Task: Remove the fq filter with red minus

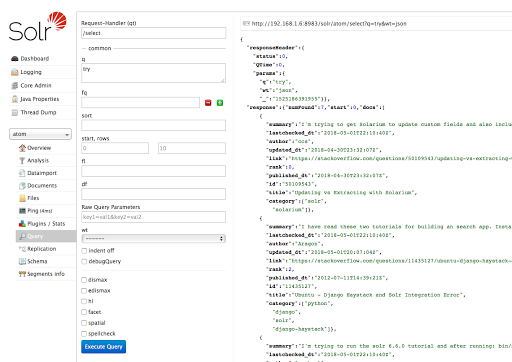Action: [208, 103]
